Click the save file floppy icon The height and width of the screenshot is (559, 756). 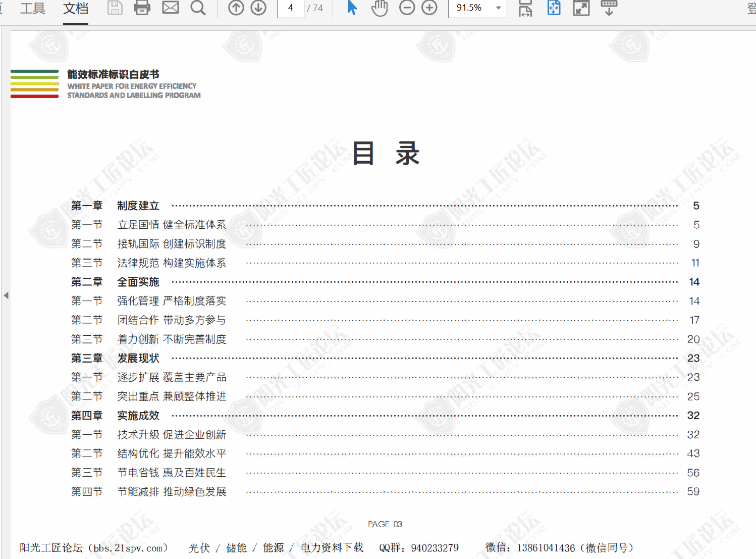pos(115,8)
